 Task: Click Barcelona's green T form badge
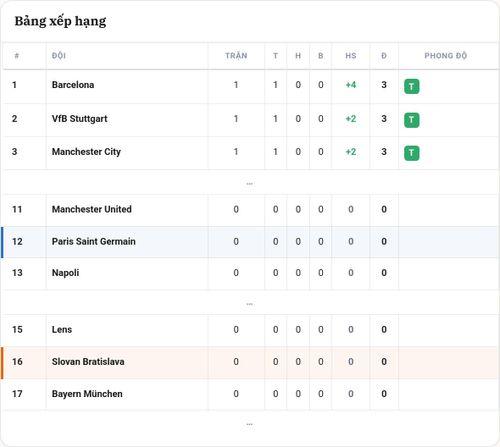click(x=412, y=86)
